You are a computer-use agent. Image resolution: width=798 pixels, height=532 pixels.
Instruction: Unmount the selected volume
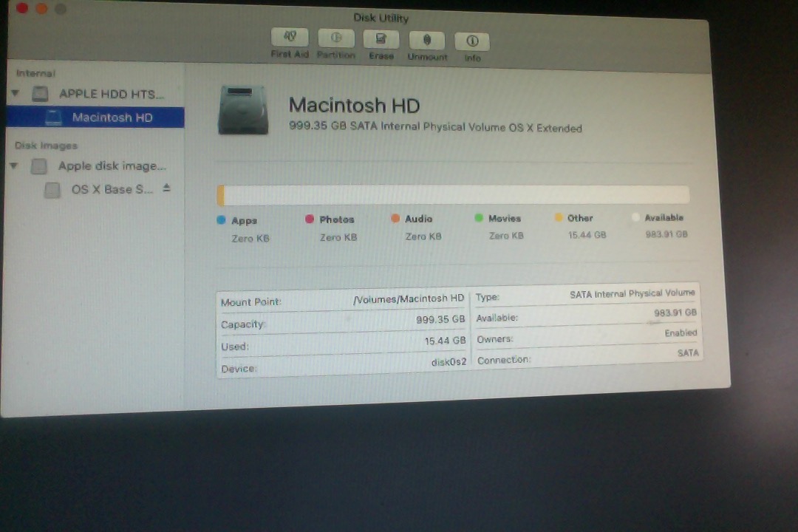pos(426,40)
